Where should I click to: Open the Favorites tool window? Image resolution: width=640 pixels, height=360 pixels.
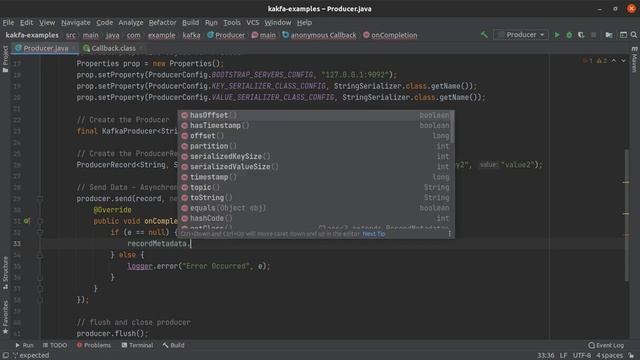click(5, 318)
